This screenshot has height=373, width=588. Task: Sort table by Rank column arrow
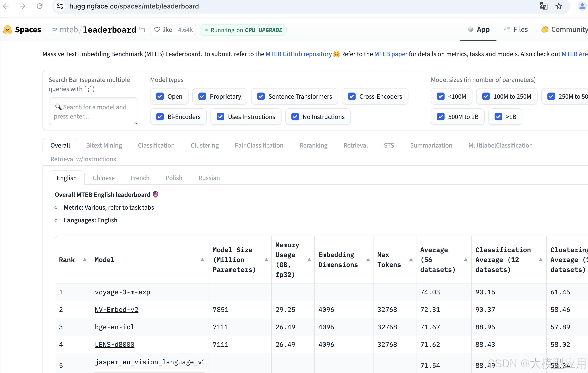pos(84,260)
